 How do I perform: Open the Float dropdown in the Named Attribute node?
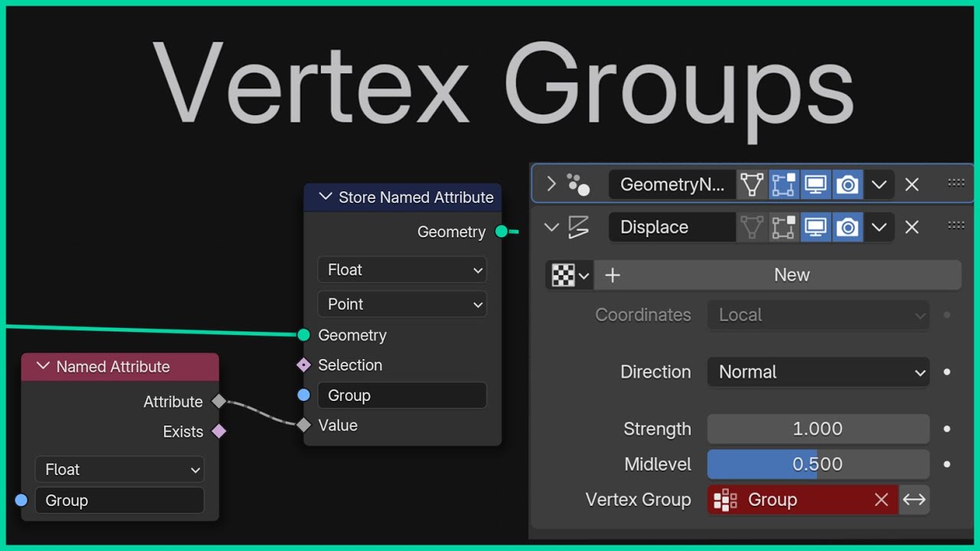119,469
